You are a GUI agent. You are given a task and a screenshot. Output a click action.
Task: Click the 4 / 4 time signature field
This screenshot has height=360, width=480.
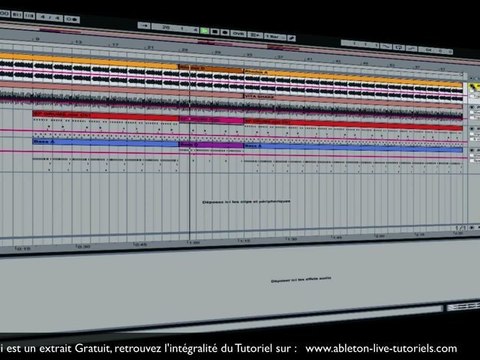[49, 17]
